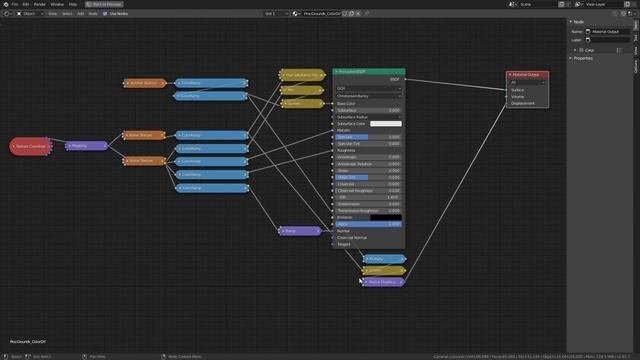Click the Surface input socket on Material Output
This screenshot has height=360, width=640.
pos(507,90)
